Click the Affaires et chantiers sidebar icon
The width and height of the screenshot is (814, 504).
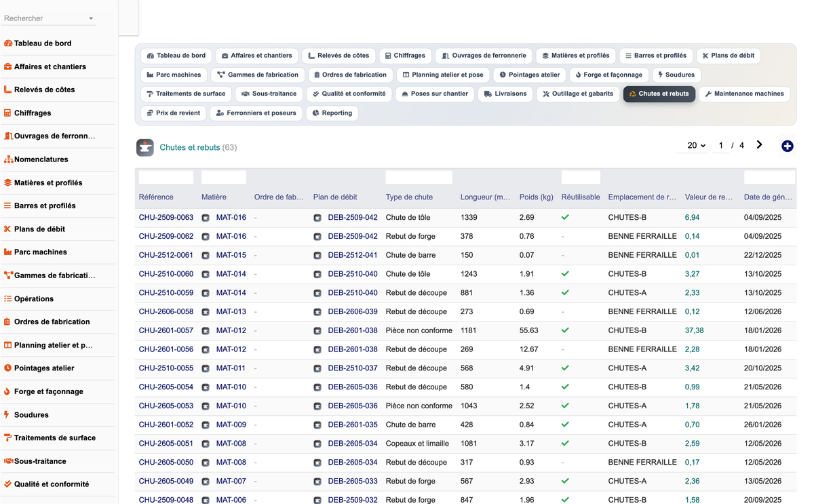click(8, 66)
